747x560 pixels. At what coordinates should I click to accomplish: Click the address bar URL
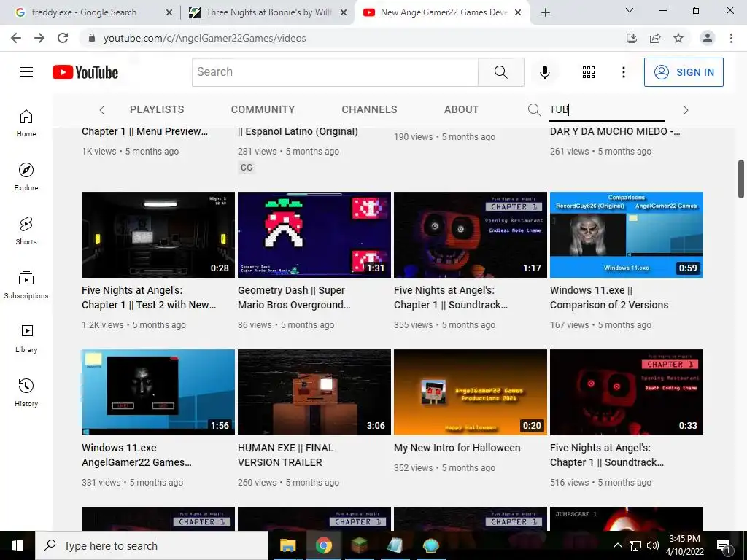204,38
